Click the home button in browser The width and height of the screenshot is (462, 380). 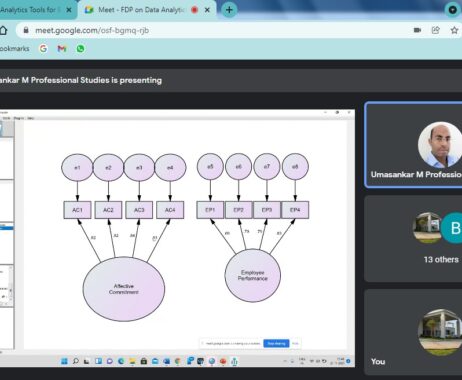[x=3, y=30]
